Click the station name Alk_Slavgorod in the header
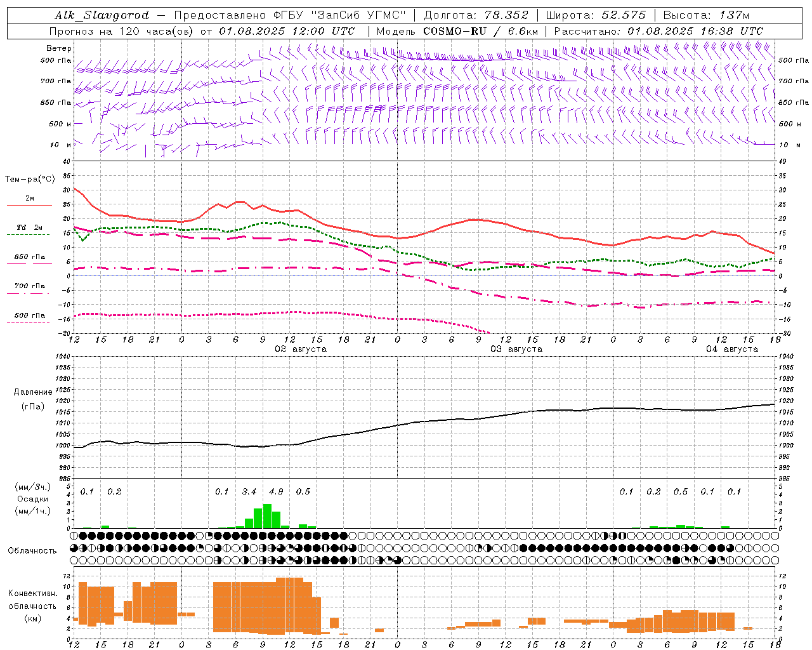 pyautogui.click(x=101, y=15)
